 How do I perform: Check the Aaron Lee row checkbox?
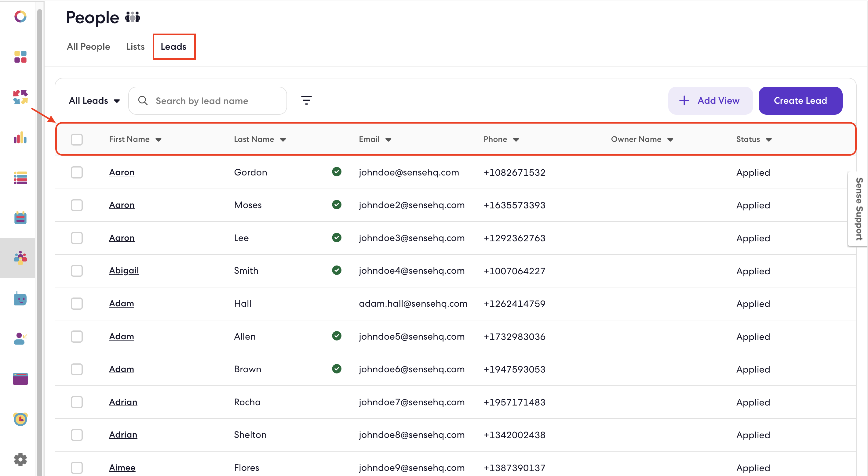pos(77,238)
